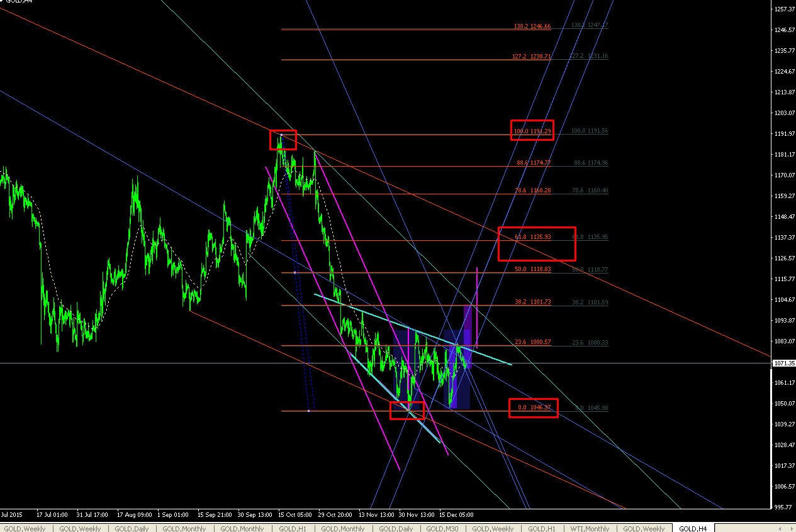The width and height of the screenshot is (796, 532).
Task: Click time axis label 17 Aug 09:00
Action: [134, 514]
